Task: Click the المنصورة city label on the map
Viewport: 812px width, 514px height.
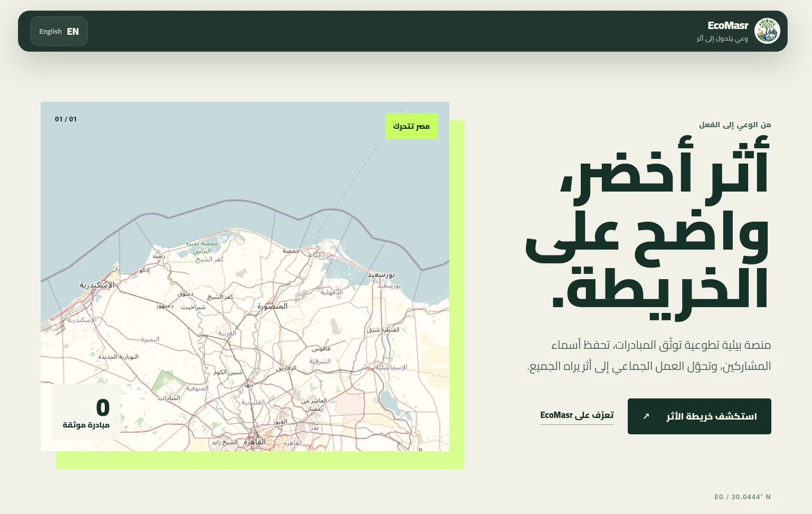Action: pyautogui.click(x=272, y=306)
